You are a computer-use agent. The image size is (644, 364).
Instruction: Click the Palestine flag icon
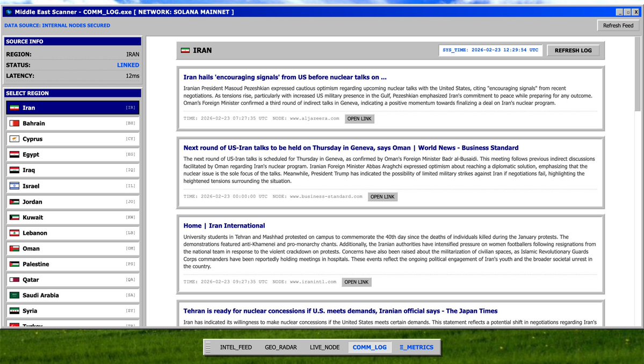tap(15, 265)
